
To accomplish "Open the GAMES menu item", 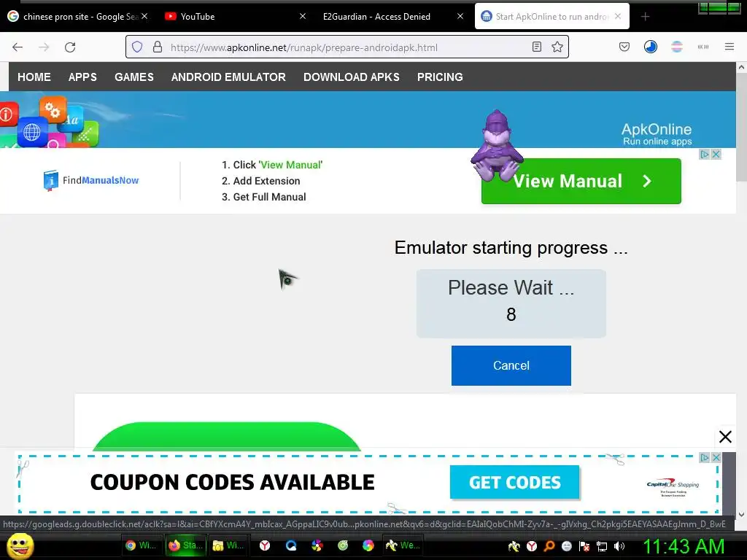I will [x=134, y=77].
